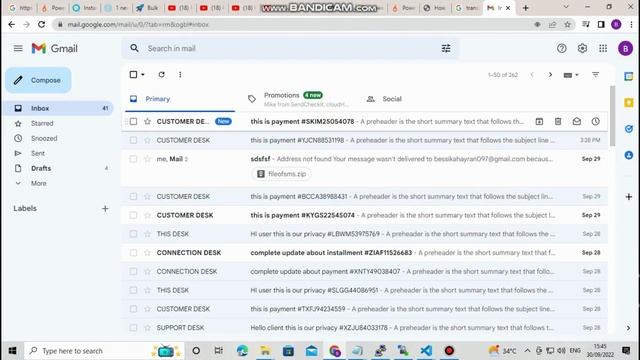Open Contacts side panel
This screenshot has height=360, width=640.
tap(629, 155)
